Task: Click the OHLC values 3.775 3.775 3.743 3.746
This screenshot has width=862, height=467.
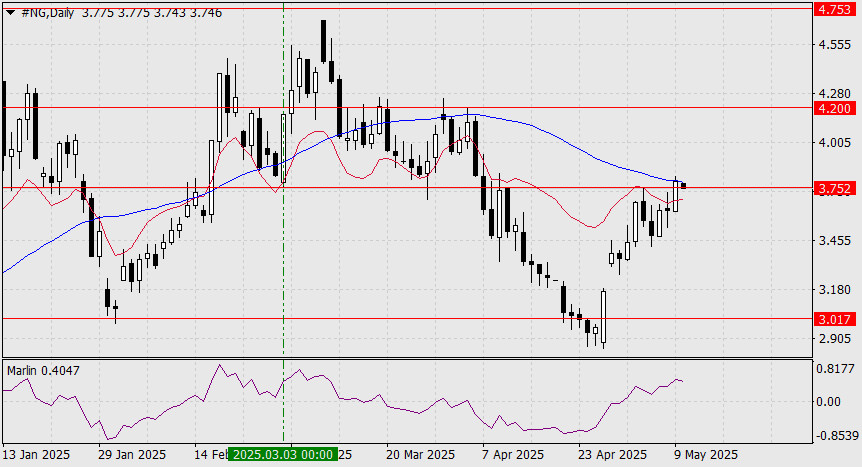Action: (152, 13)
